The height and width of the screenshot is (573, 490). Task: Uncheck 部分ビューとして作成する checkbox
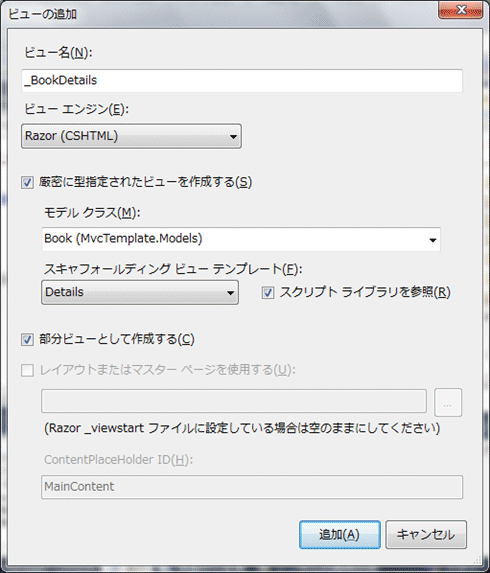tap(27, 339)
